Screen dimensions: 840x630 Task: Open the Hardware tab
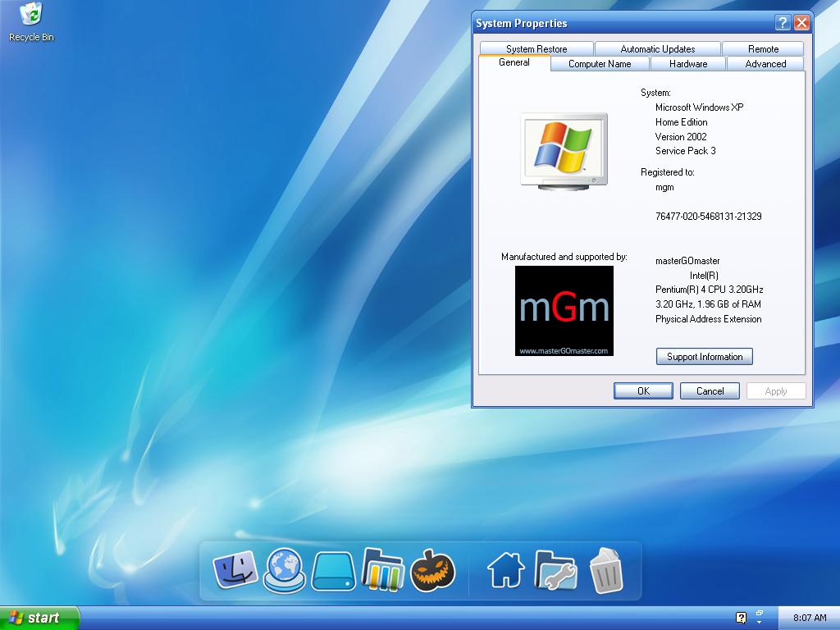[x=688, y=64]
